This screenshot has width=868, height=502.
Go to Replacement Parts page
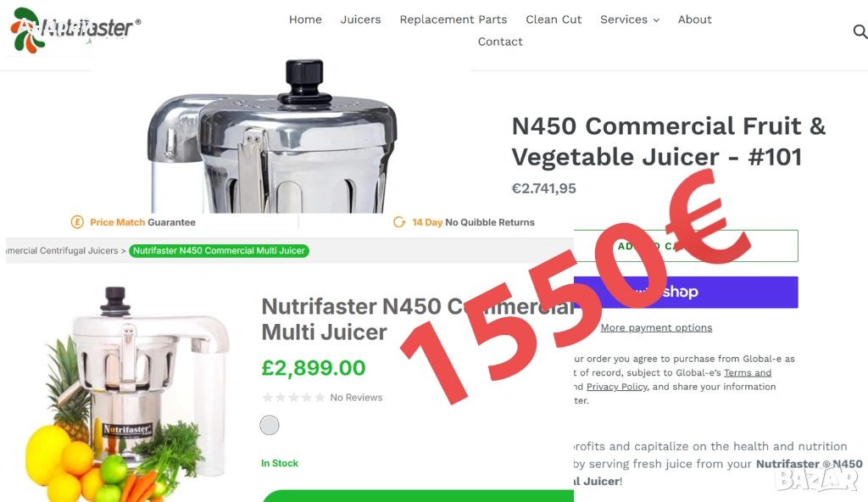[453, 20]
